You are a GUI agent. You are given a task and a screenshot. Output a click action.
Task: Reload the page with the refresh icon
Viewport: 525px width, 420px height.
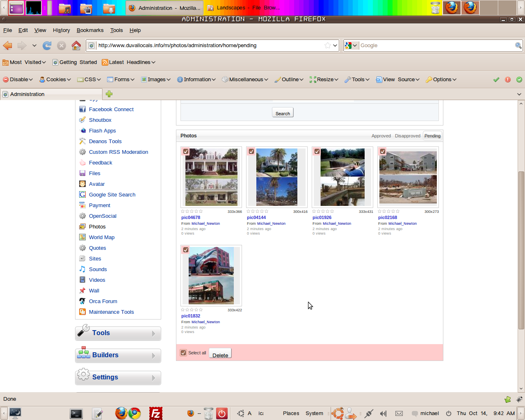pos(47,46)
